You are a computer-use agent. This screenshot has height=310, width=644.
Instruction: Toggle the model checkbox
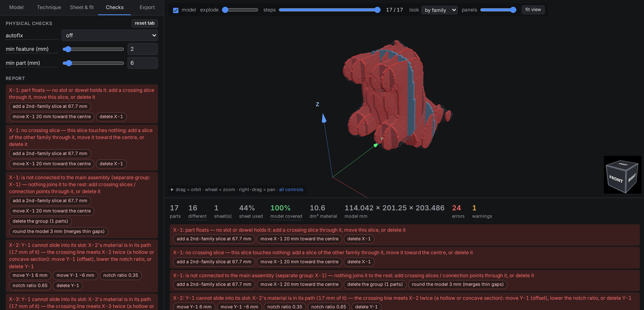(176, 10)
